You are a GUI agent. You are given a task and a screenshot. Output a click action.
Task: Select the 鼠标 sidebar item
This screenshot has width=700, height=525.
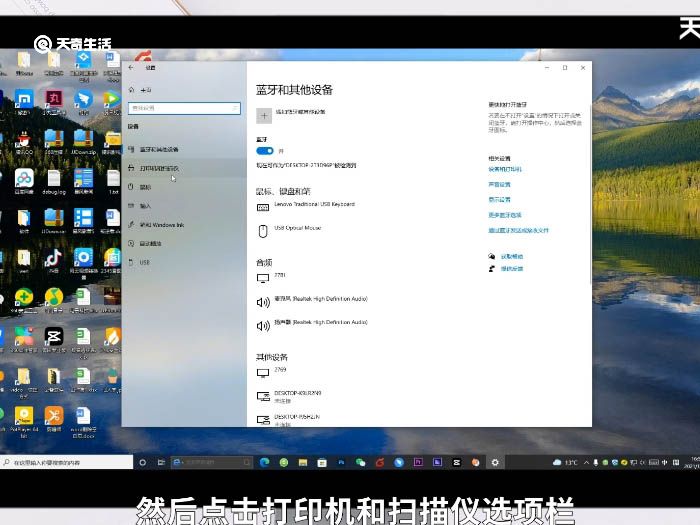(x=184, y=187)
